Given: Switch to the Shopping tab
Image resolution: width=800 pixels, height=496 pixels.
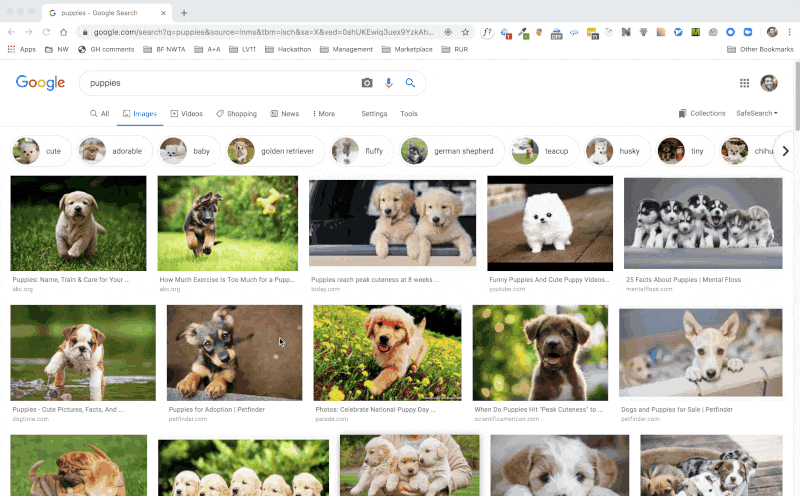Looking at the screenshot, I should [236, 114].
